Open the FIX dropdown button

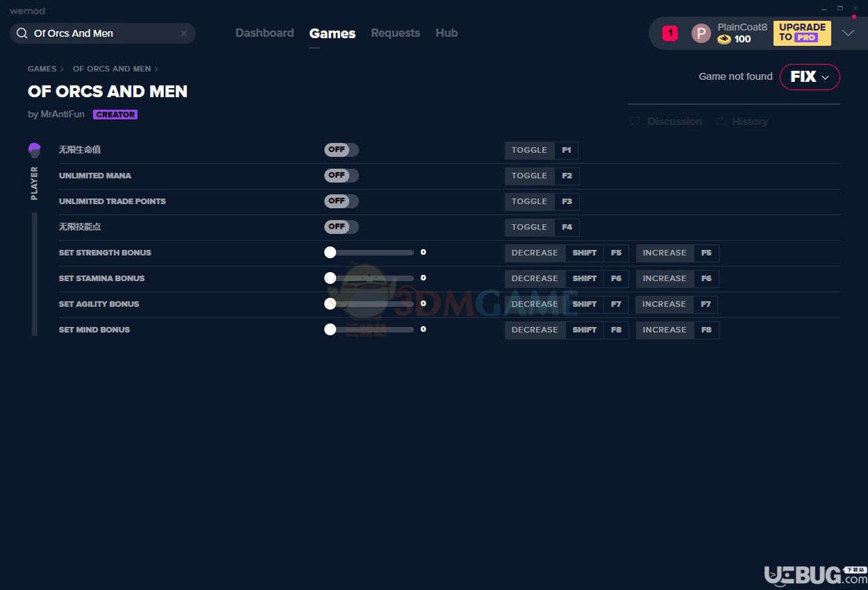pos(810,77)
